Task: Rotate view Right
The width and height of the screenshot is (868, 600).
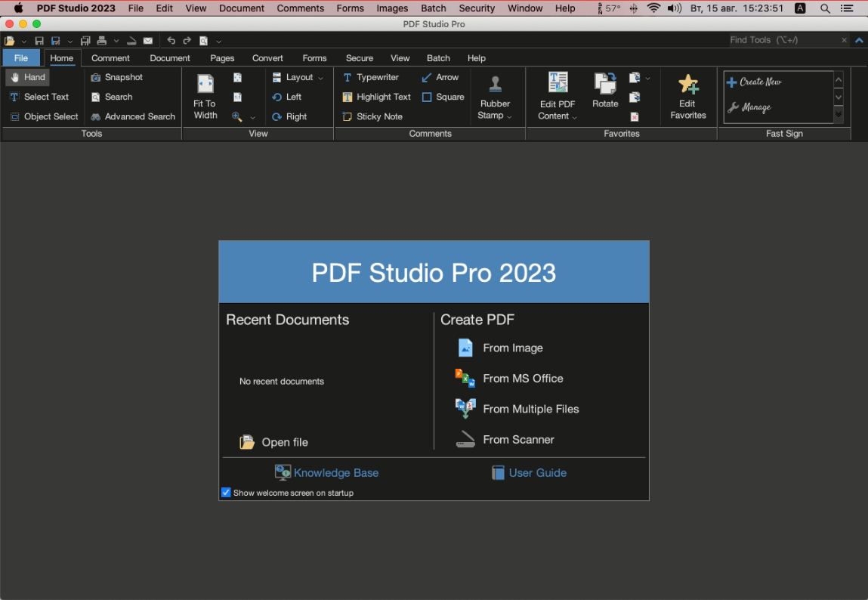Action: click(289, 116)
